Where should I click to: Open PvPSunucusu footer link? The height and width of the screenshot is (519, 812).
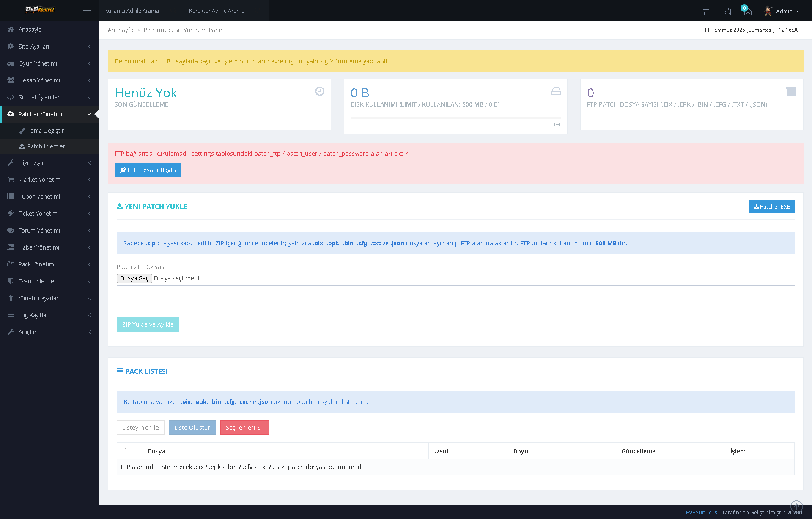pos(703,512)
